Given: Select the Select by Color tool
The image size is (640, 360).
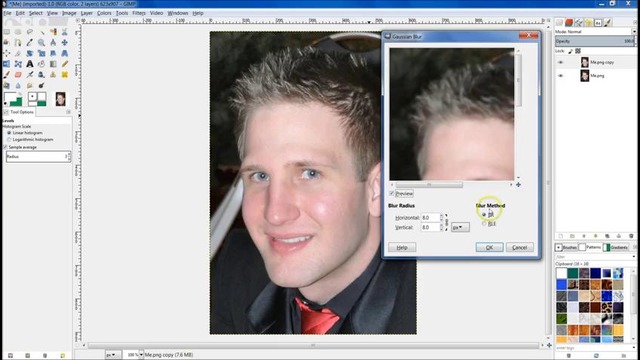Looking at the screenshot, I should click(53, 31).
